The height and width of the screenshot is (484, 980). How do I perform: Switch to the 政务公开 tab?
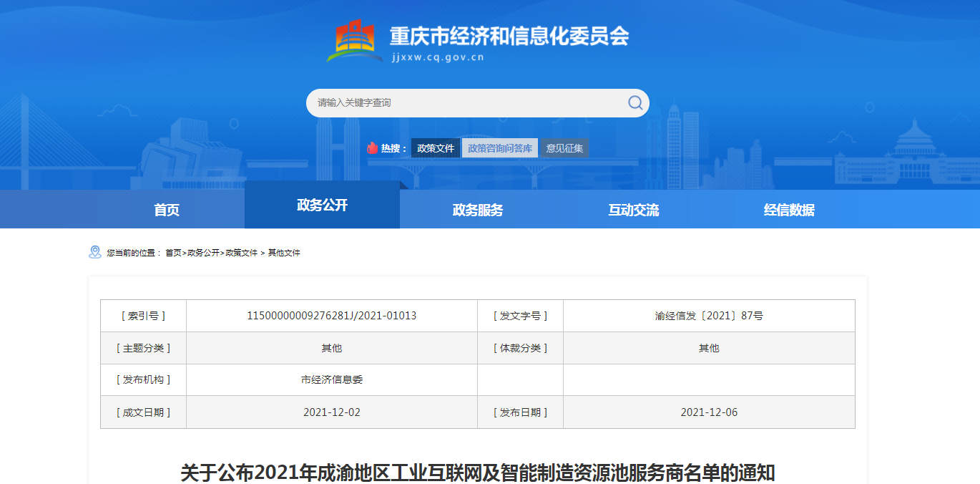tap(322, 205)
